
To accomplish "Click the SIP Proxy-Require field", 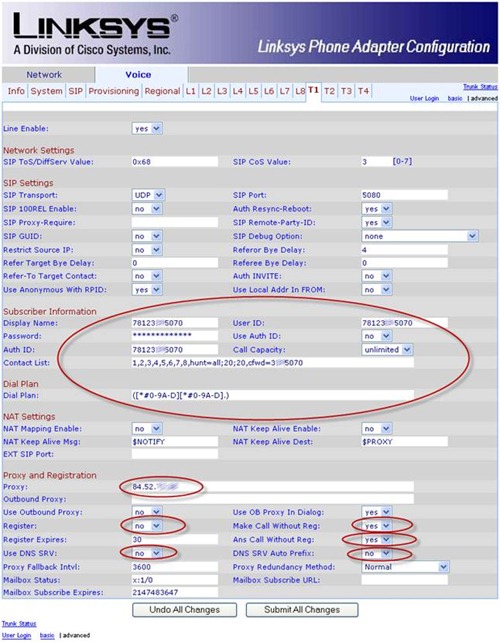I will pyautogui.click(x=175, y=222).
